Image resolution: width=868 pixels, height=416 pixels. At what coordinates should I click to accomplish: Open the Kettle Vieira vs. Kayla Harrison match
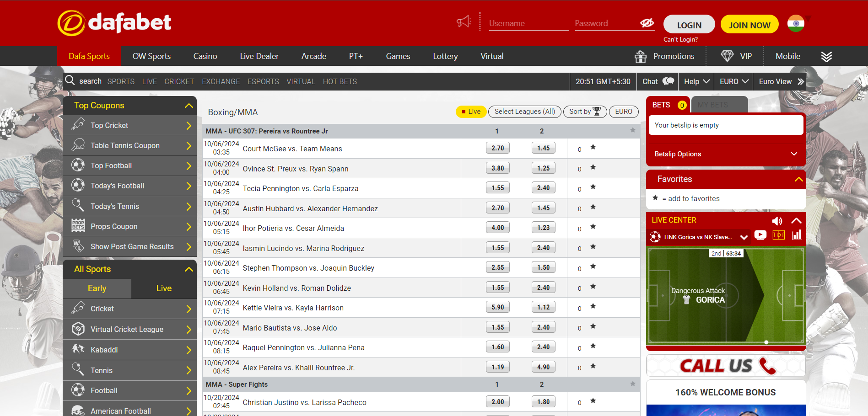(293, 308)
